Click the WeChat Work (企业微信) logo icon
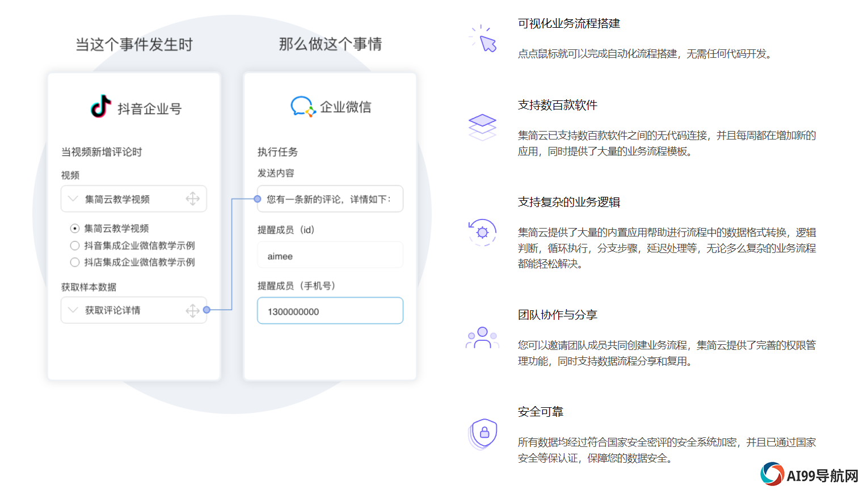This screenshot has width=868, height=494. click(303, 106)
